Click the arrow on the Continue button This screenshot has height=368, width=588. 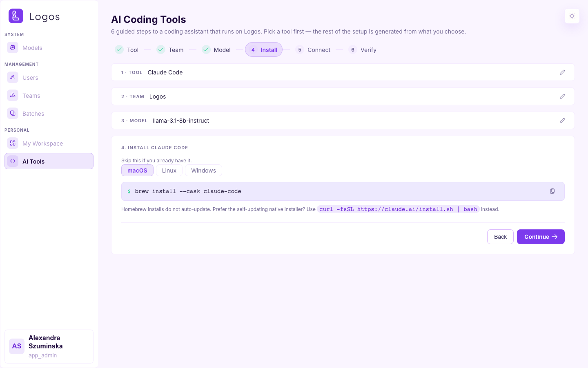point(555,237)
